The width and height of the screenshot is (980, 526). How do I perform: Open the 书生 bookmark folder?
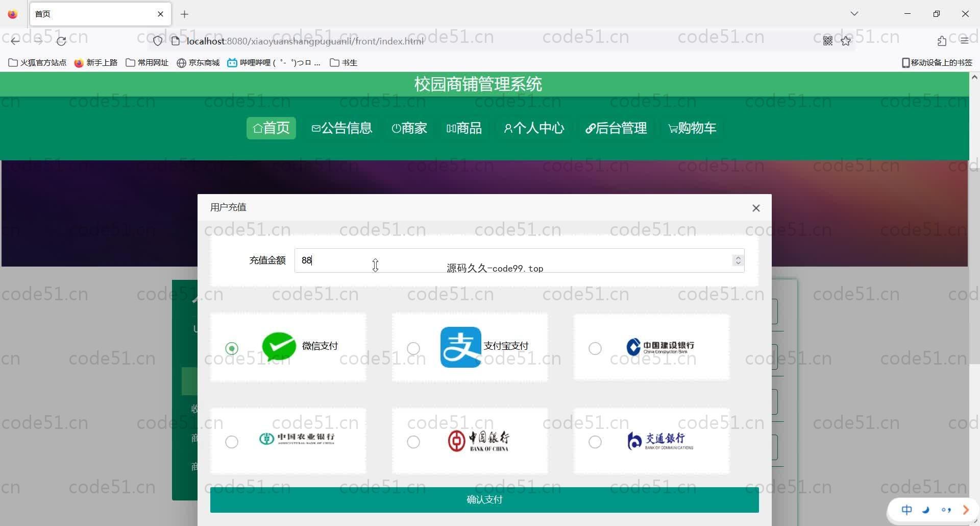click(344, 63)
